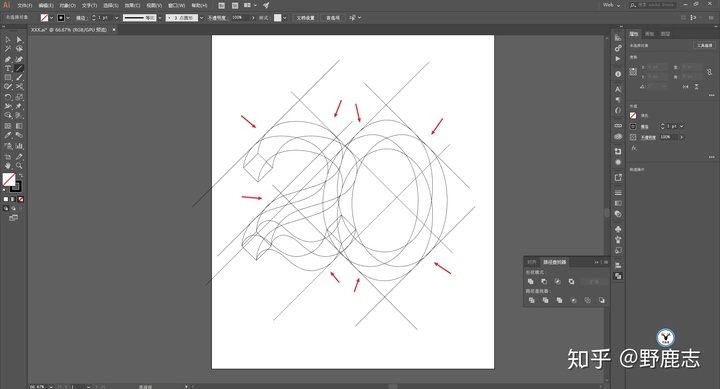Click fill swatch in Properties appearance section
Screen dimensions: 720x389
[x=633, y=115]
